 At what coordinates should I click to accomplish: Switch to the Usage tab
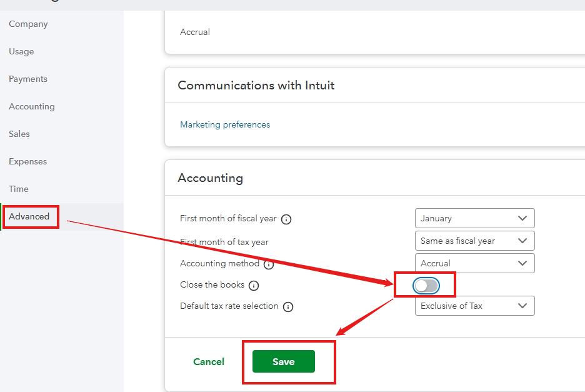tap(21, 51)
